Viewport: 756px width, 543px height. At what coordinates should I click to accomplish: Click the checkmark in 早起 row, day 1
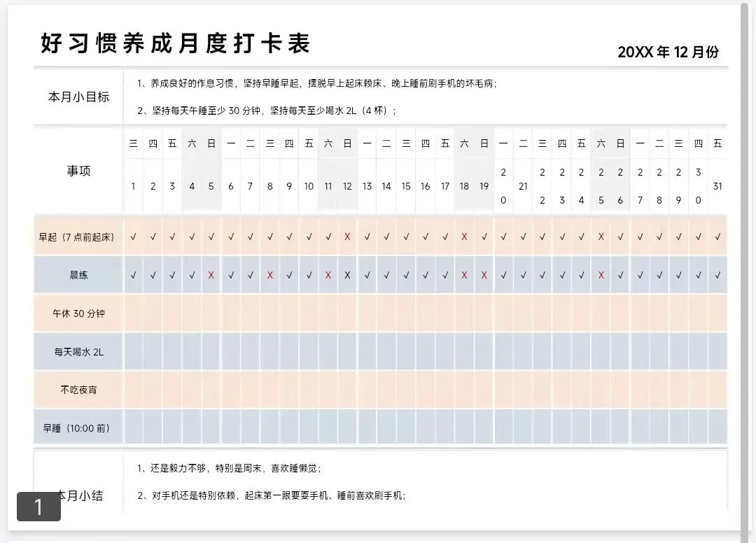(134, 237)
